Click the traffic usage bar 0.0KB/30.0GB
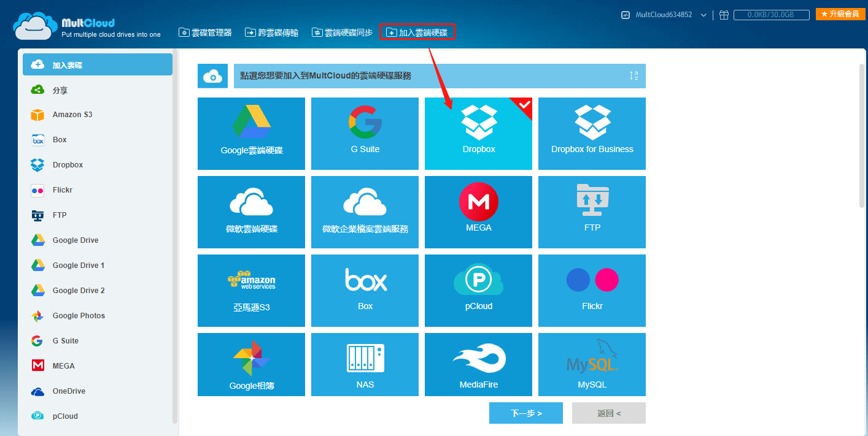868x436 pixels. coord(770,15)
